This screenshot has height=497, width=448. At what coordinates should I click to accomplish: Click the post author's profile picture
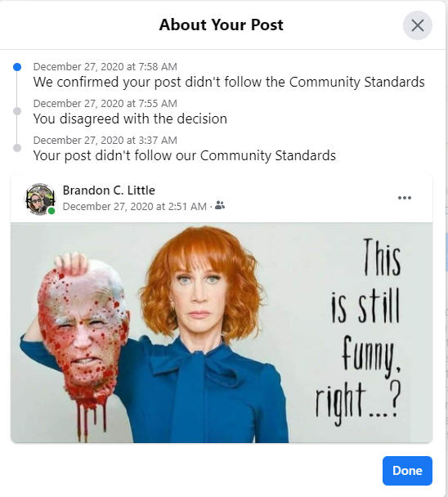pos(40,199)
